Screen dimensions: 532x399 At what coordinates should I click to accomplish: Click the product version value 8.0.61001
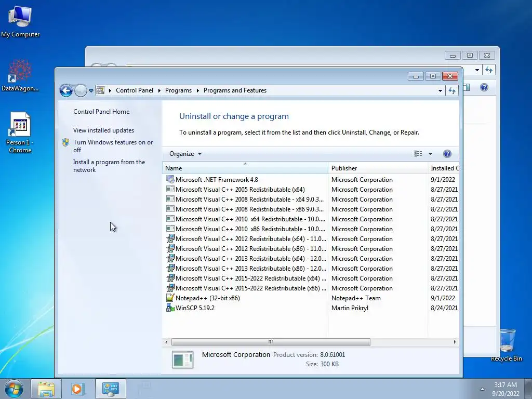[x=332, y=354]
